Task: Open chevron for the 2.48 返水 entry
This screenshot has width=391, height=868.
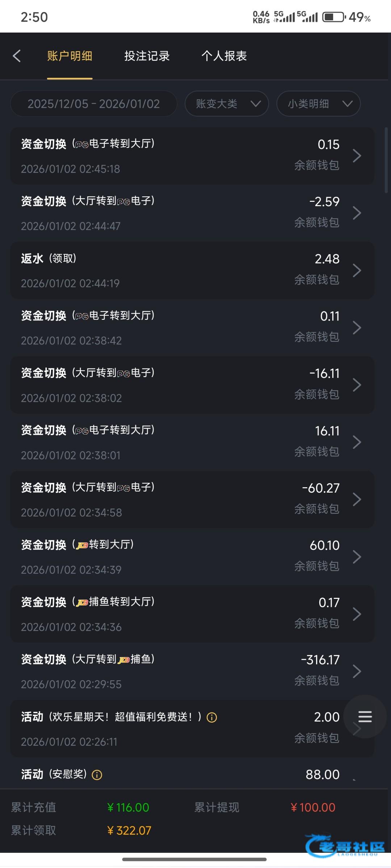Action: coord(357,270)
